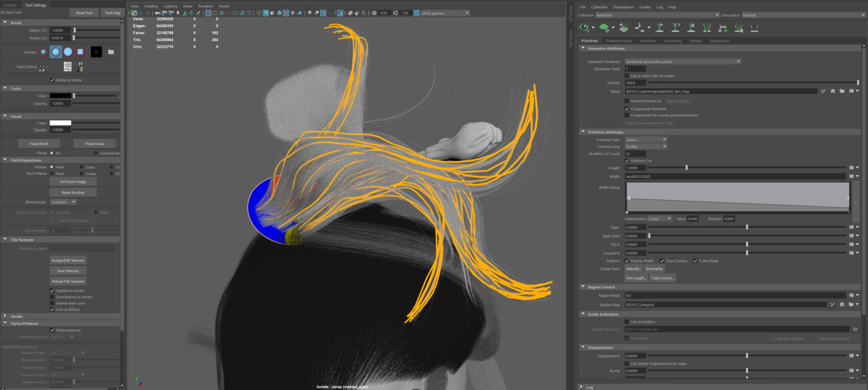Click the rightmost guide icon in the XGen toolbar

click(x=754, y=27)
